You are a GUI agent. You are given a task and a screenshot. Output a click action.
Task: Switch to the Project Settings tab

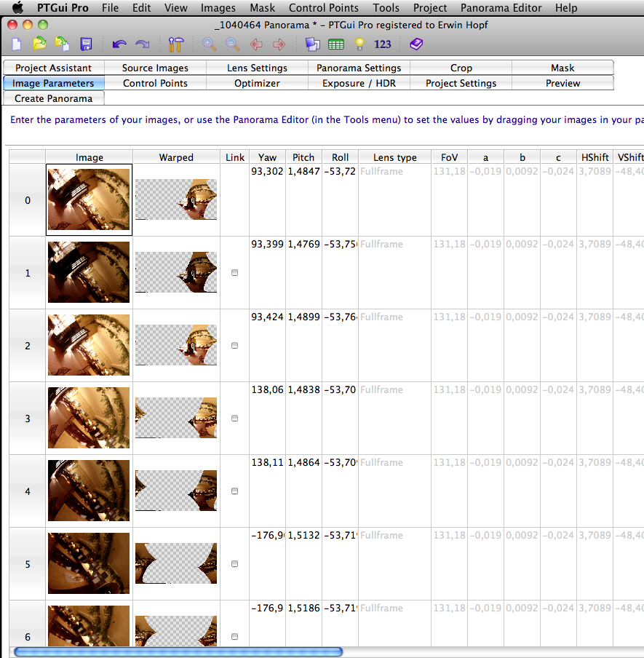click(x=461, y=83)
